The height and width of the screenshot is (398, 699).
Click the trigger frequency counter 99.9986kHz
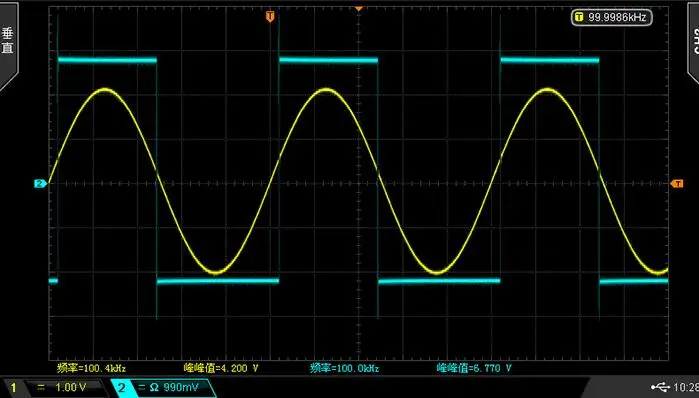pyautogui.click(x=612, y=17)
